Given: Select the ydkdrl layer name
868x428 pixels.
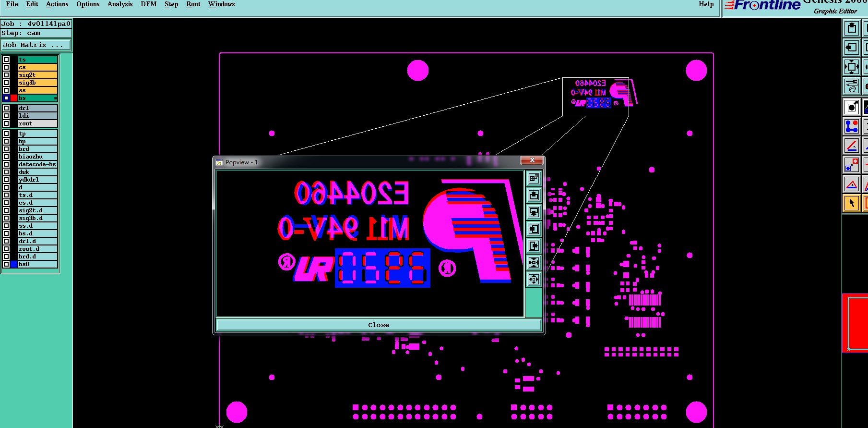Looking at the screenshot, I should coord(38,180).
